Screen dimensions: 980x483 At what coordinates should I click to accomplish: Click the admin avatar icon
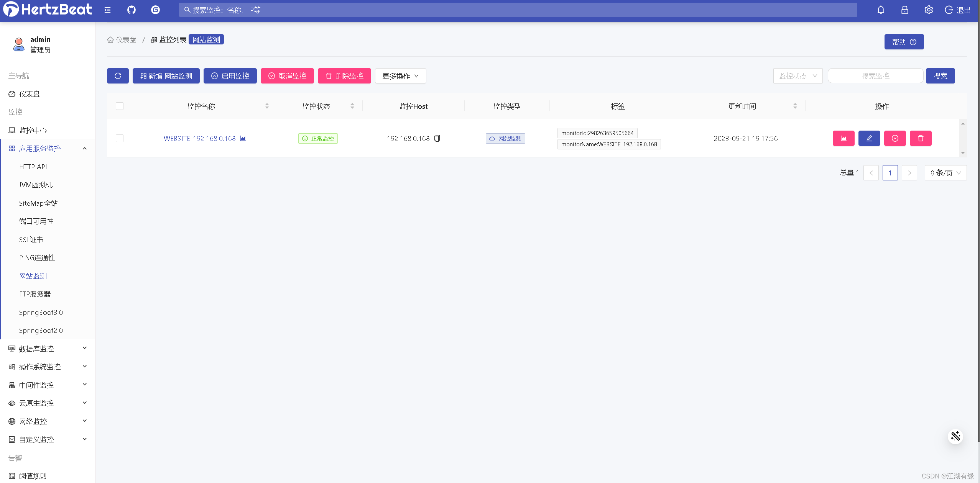[x=18, y=44]
